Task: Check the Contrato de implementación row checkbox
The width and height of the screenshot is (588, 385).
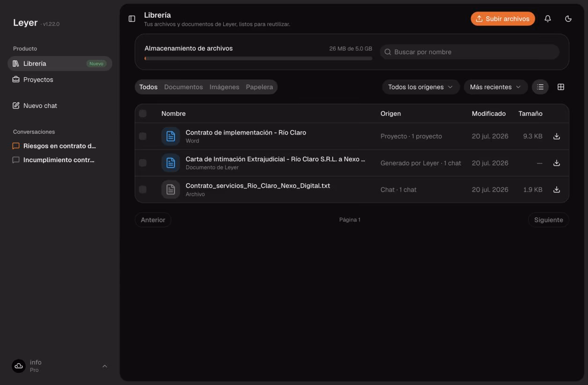Action: [143, 136]
